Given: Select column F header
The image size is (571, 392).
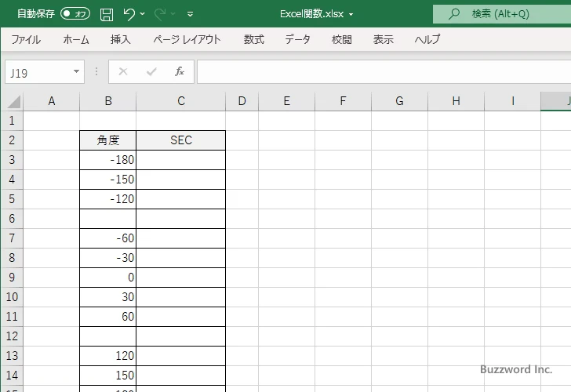Looking at the screenshot, I should 343,101.
